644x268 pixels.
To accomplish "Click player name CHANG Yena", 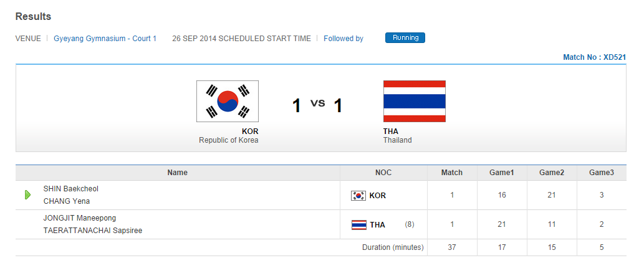I will tap(67, 201).
